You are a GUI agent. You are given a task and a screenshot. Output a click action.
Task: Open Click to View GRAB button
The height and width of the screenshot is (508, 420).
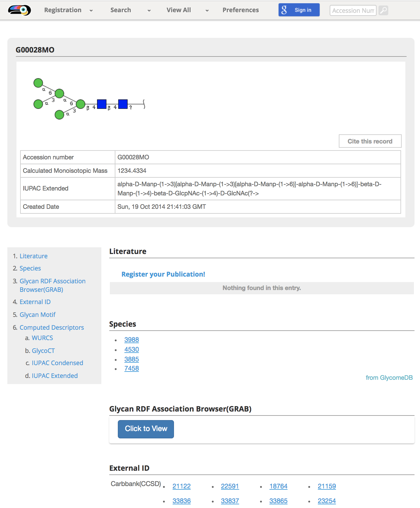coord(146,429)
